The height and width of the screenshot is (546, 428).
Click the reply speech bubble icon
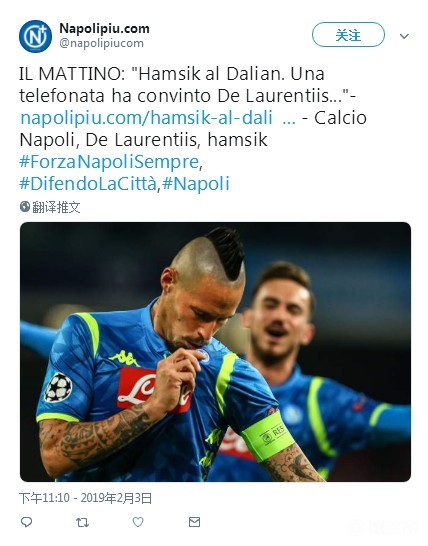26,522
